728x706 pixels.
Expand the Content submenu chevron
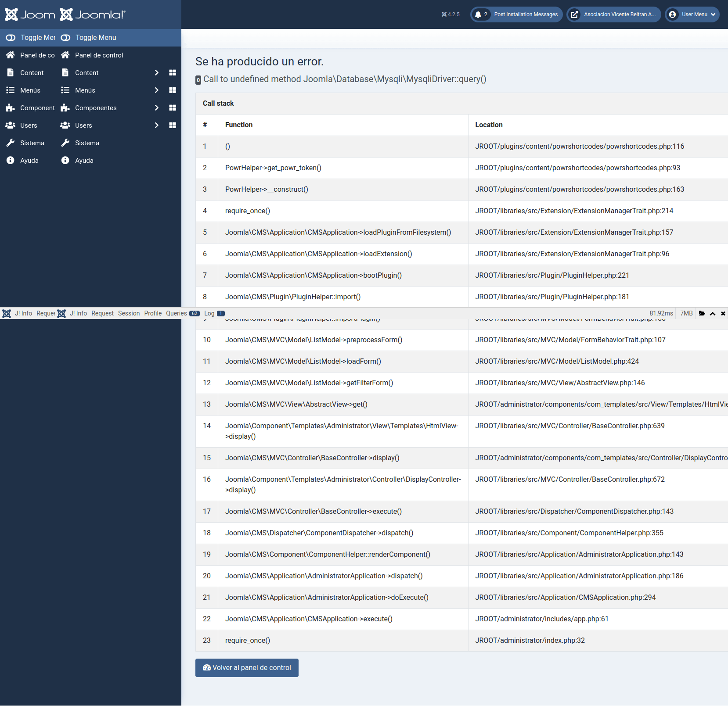pos(156,73)
